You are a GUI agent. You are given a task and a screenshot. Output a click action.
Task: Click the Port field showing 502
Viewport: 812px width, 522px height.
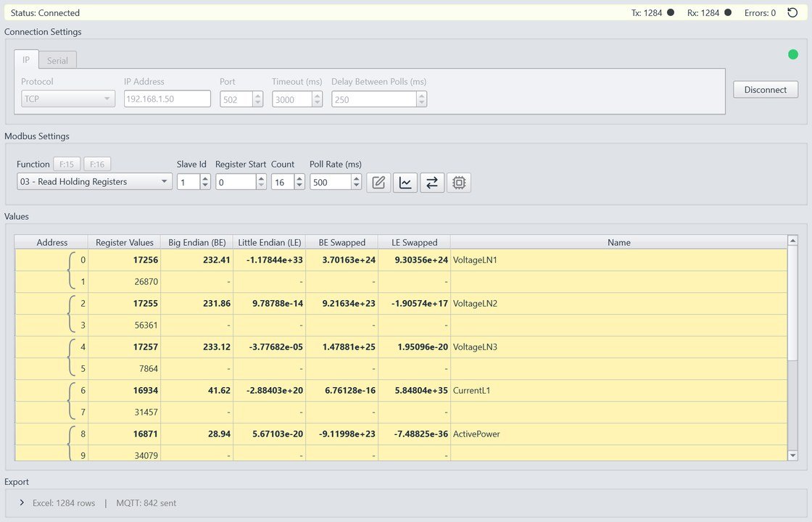[236, 99]
